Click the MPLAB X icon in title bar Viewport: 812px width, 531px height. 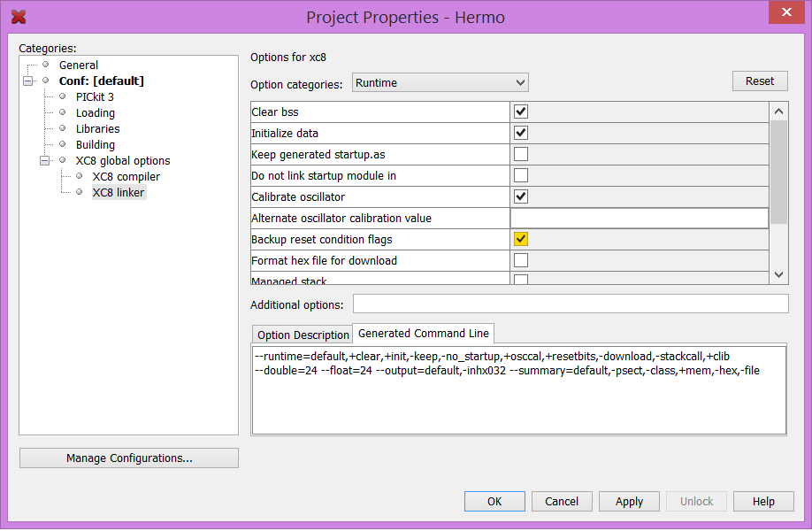pos(18,17)
